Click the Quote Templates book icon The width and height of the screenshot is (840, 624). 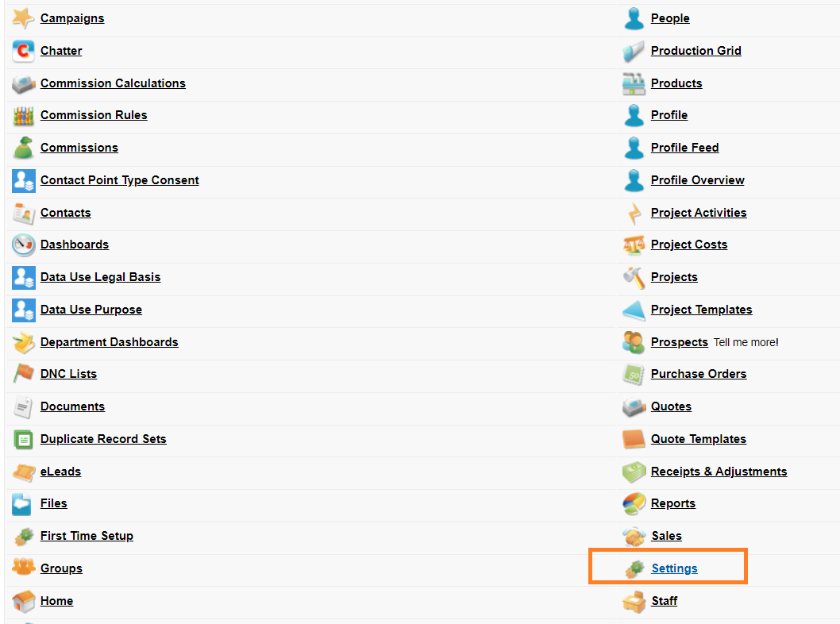(634, 440)
